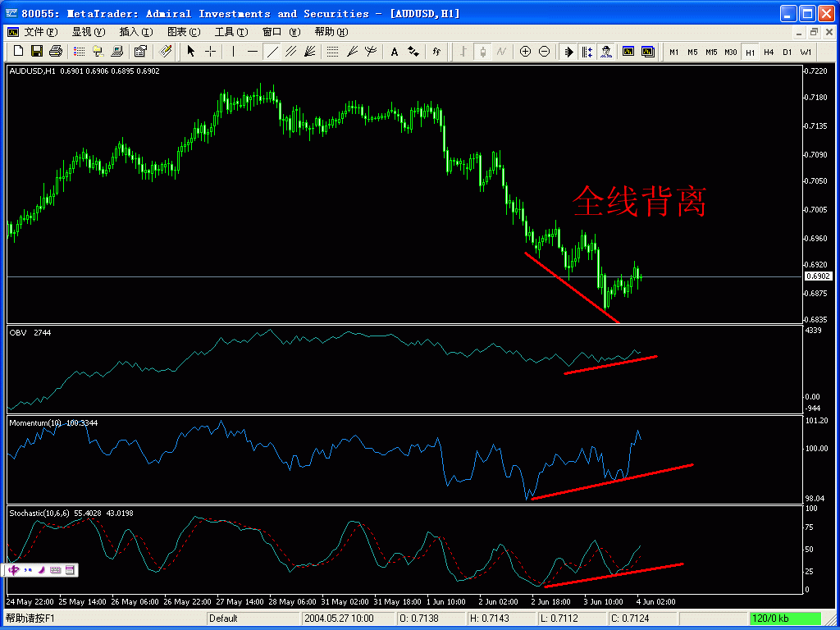Select the Crosshair tool
Screen dimensions: 840x630
[x=211, y=52]
